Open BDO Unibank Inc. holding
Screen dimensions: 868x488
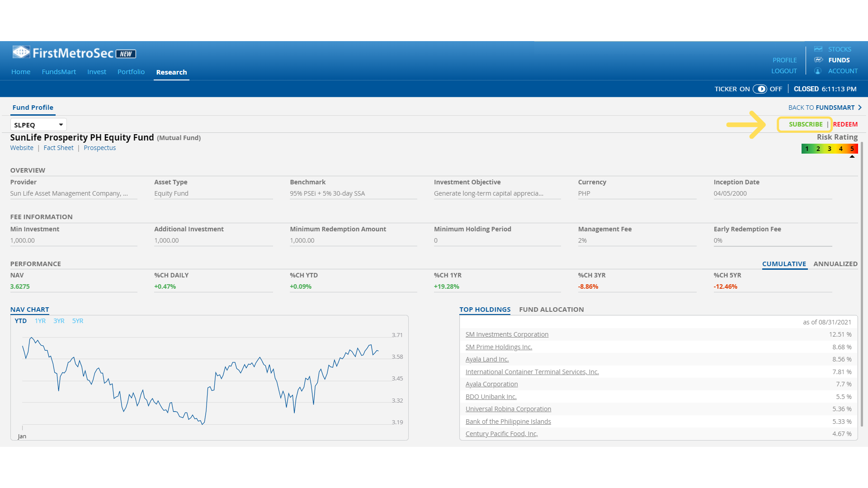(x=491, y=397)
